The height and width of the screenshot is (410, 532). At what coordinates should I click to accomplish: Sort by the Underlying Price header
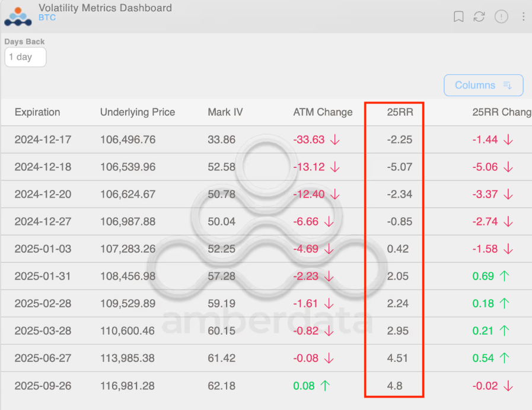[138, 112]
